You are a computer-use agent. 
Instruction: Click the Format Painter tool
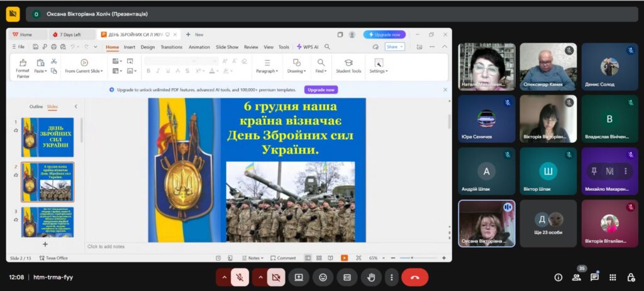(23, 67)
